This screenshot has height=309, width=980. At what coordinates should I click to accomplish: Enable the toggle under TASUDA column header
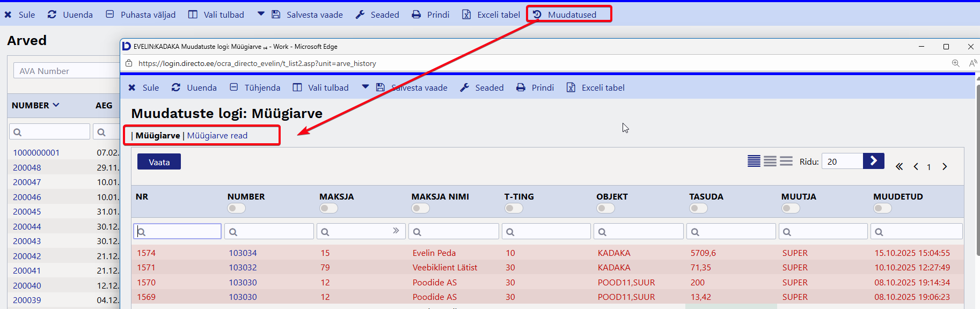(698, 208)
